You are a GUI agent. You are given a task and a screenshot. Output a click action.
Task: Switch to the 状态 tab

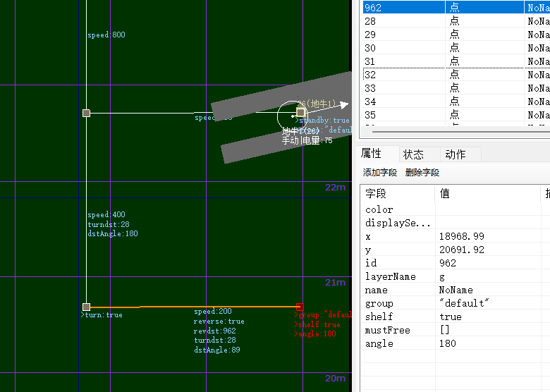click(413, 154)
